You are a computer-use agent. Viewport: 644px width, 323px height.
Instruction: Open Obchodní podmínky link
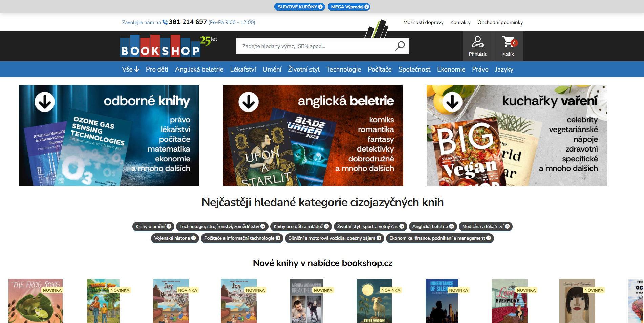pos(500,22)
